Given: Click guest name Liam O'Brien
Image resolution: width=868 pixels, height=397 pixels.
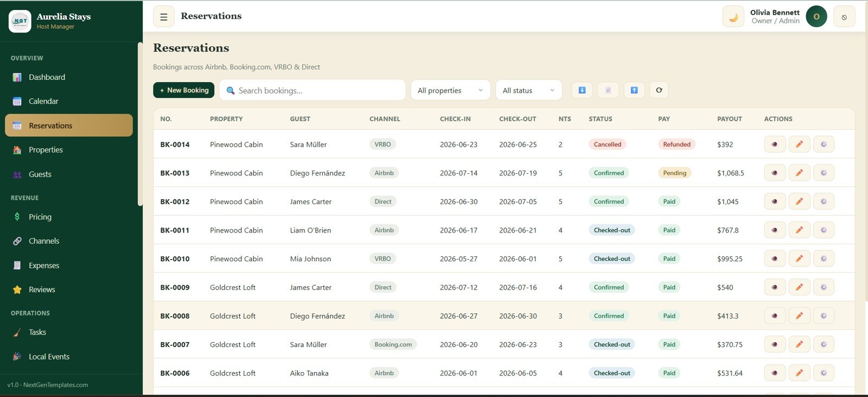Looking at the screenshot, I should [x=310, y=230].
